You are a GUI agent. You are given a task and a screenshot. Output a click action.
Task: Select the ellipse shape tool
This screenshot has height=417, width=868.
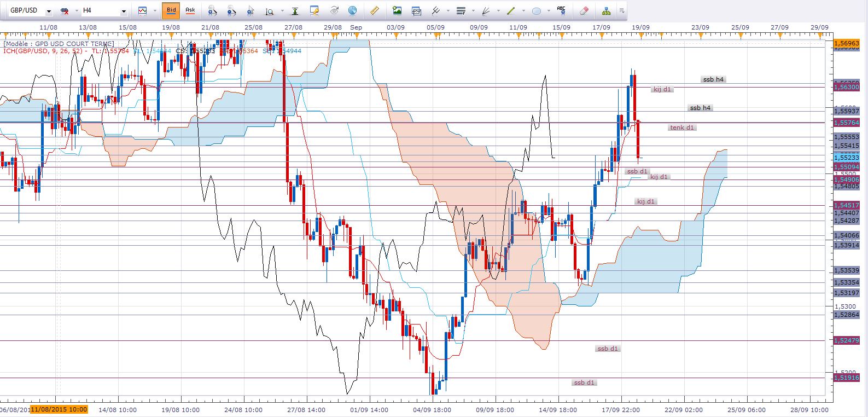click(x=537, y=10)
